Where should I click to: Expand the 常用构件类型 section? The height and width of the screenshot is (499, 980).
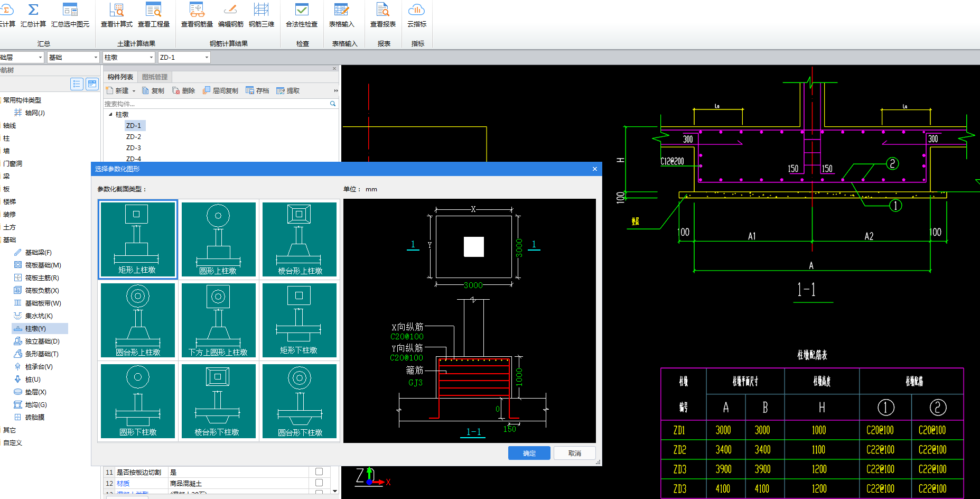click(22, 100)
